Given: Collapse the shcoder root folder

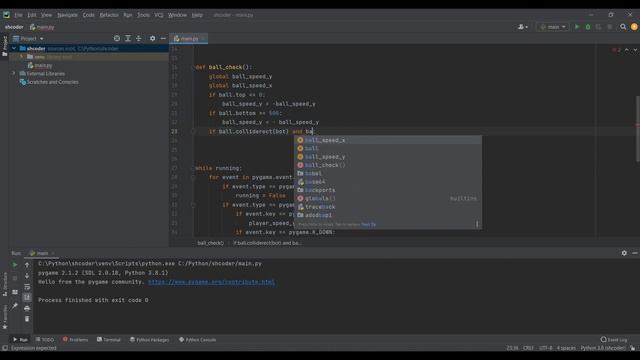Looking at the screenshot, I should tap(14, 49).
